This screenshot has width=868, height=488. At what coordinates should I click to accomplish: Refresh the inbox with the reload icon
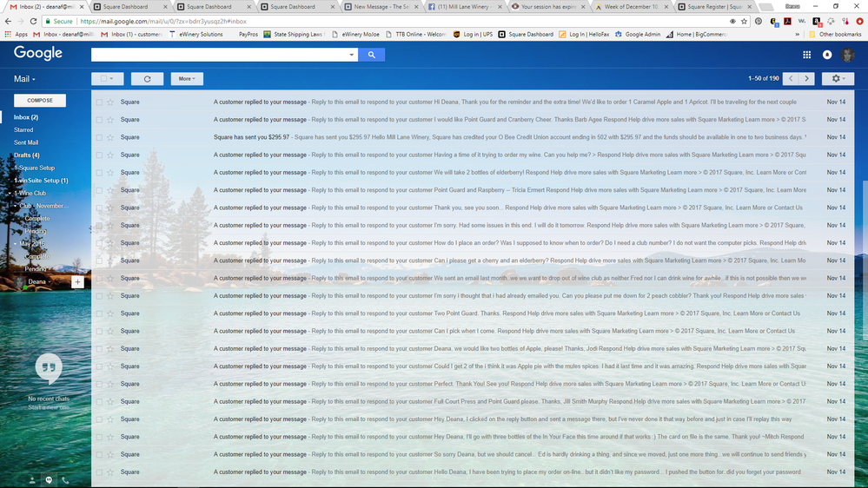(147, 79)
